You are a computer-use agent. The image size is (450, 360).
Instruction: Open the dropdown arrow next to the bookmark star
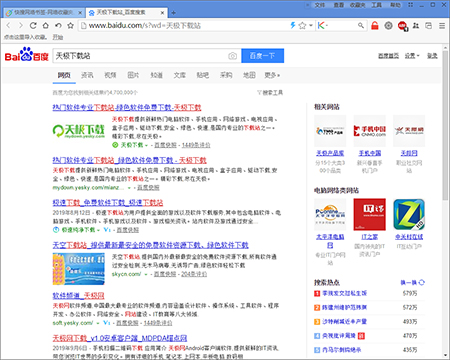pos(311,26)
